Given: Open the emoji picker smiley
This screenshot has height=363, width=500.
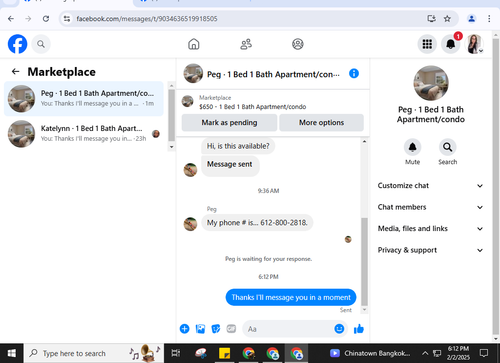Looking at the screenshot, I should [339, 329].
